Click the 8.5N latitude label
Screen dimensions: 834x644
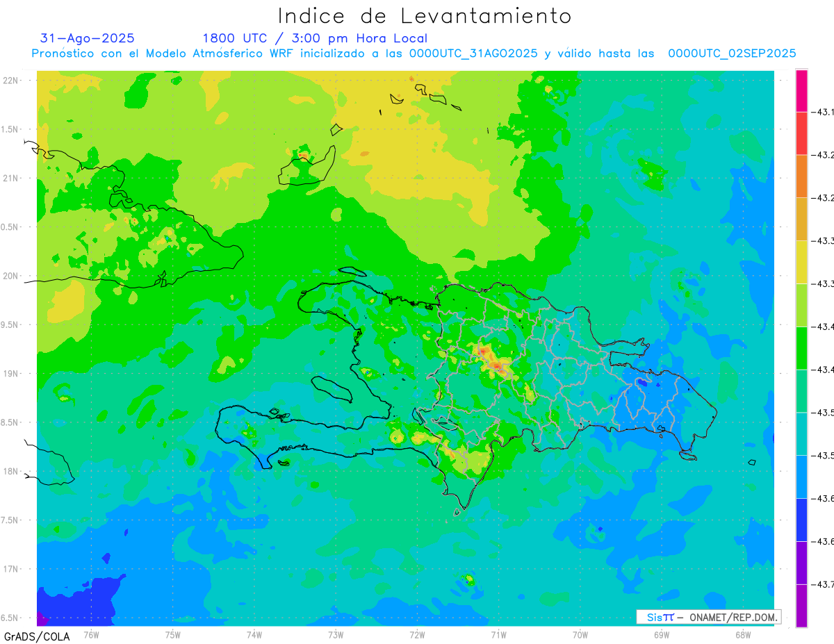pyautogui.click(x=10, y=422)
